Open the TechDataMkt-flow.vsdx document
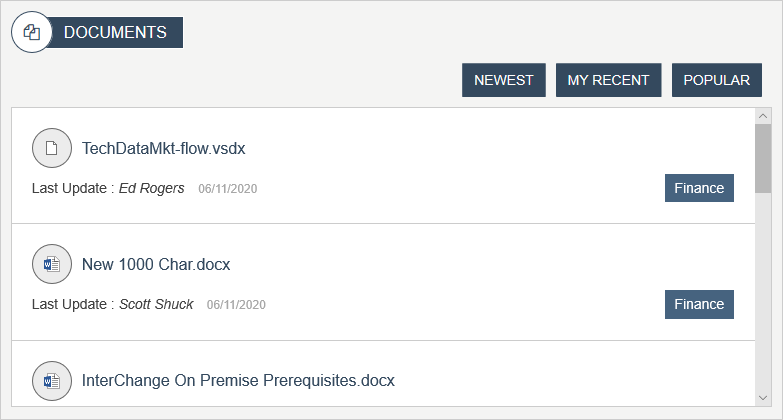 point(164,149)
